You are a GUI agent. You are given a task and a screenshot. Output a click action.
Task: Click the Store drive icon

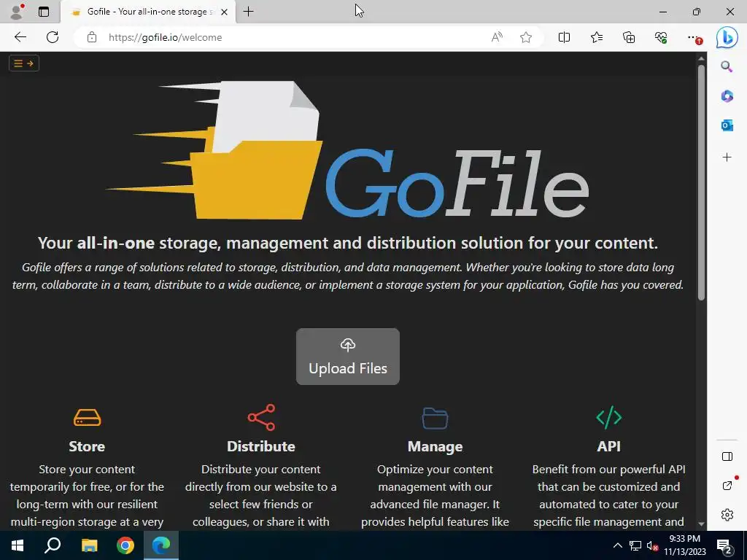[88, 418]
